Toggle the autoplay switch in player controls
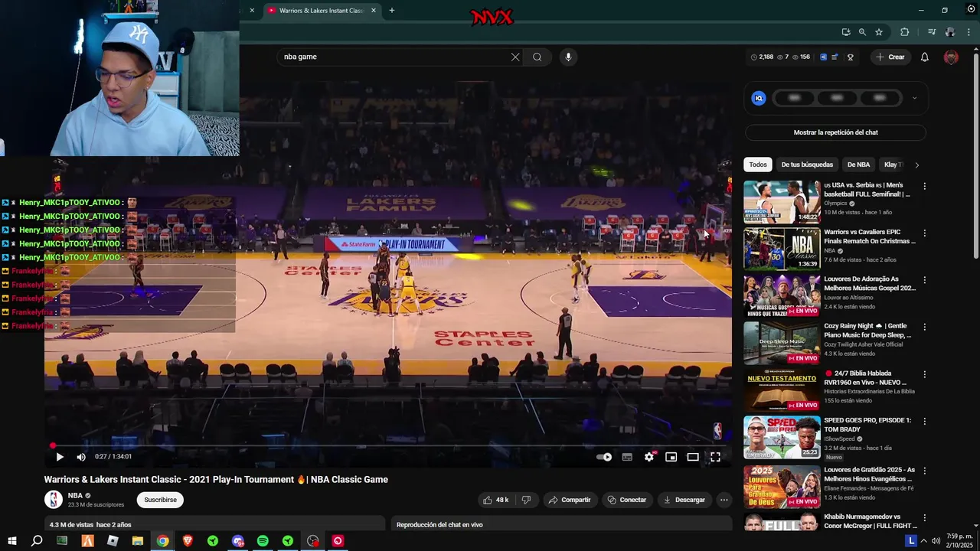Screen dimensions: 980x551 (604, 457)
